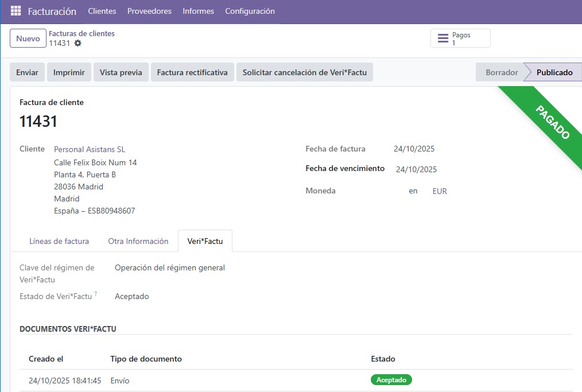582x392 pixels.
Task: Click the Facturas de clientes breadcrumb
Action: click(x=82, y=33)
